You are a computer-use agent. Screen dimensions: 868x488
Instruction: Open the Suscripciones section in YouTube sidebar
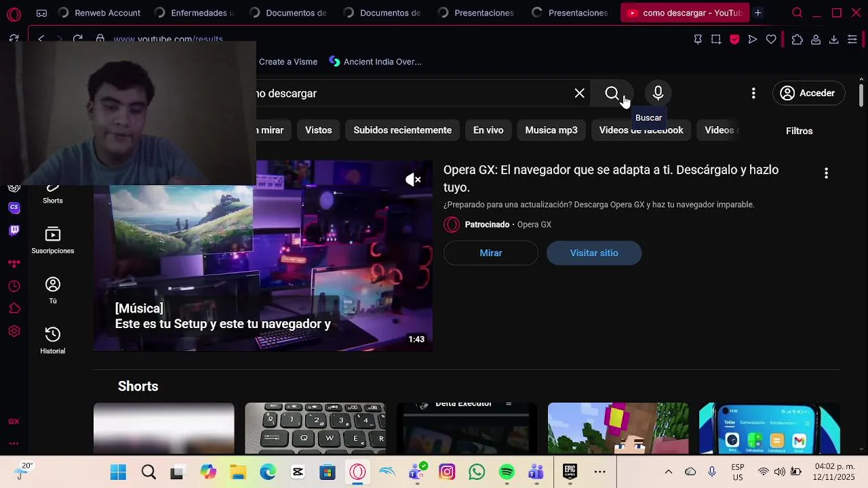(x=52, y=241)
